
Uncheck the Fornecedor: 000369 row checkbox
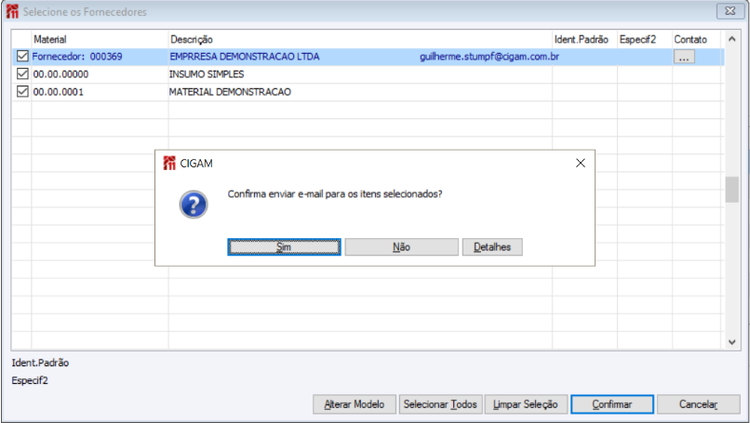click(x=22, y=56)
